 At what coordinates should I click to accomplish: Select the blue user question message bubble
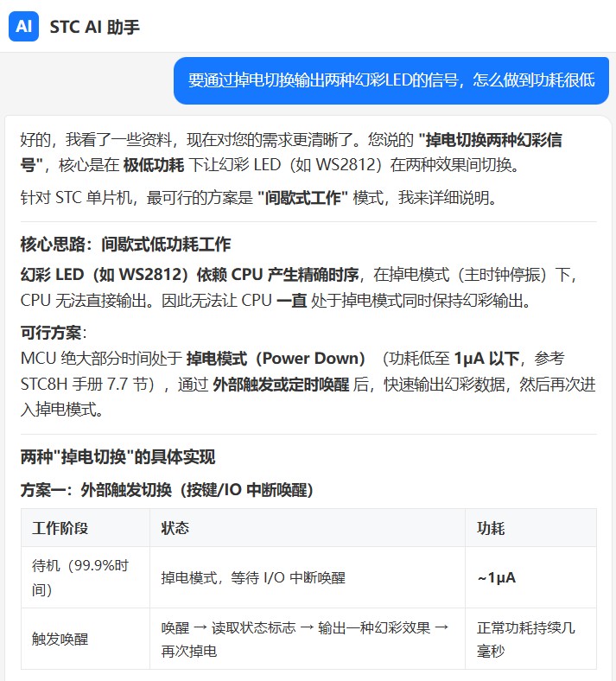(x=391, y=80)
